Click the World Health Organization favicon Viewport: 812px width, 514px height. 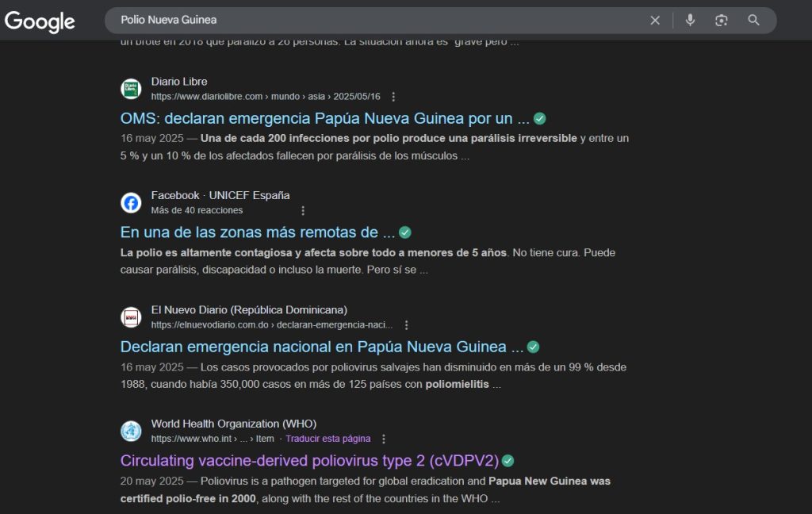pos(131,431)
